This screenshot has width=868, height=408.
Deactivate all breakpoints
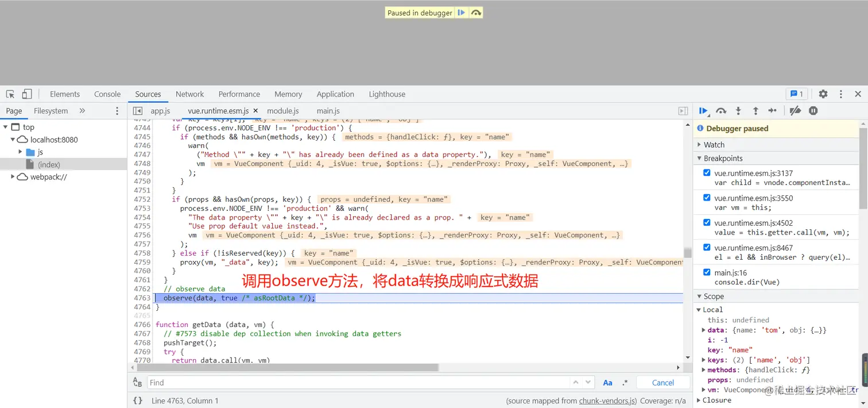[795, 111]
